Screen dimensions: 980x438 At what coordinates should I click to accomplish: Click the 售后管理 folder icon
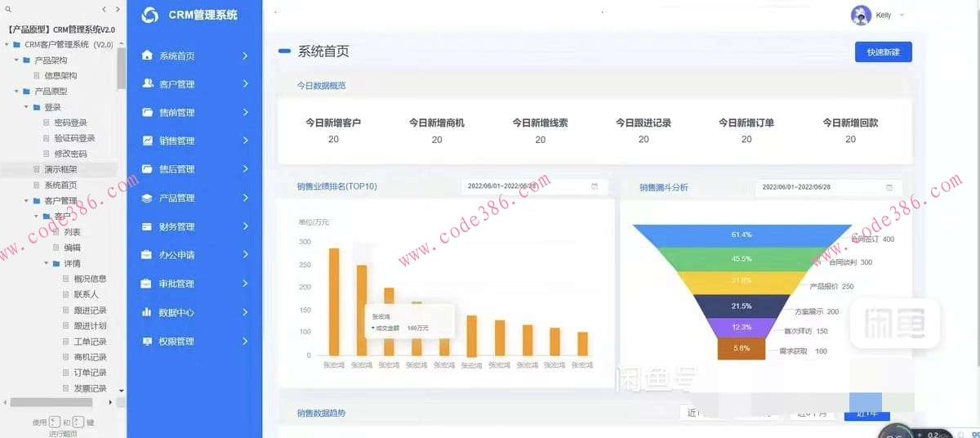tap(147, 169)
